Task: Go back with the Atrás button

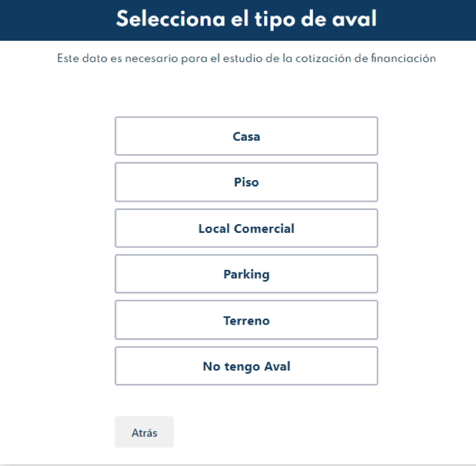Action: (x=144, y=432)
